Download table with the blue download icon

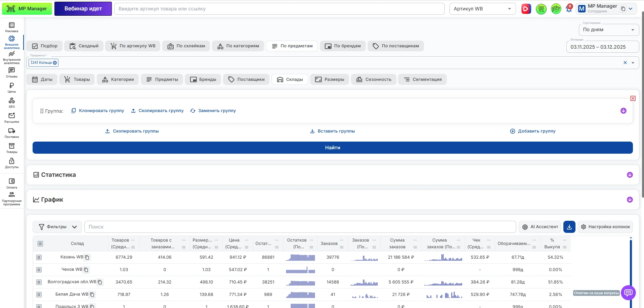[569, 227]
